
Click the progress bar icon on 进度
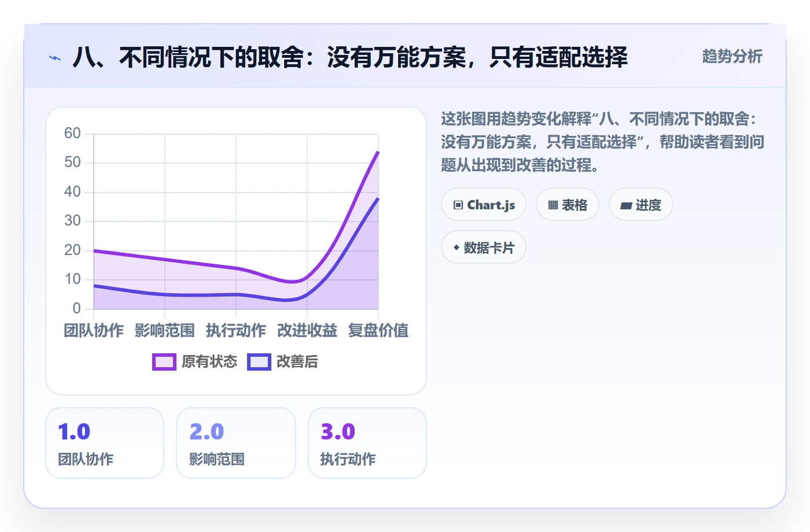coord(626,205)
